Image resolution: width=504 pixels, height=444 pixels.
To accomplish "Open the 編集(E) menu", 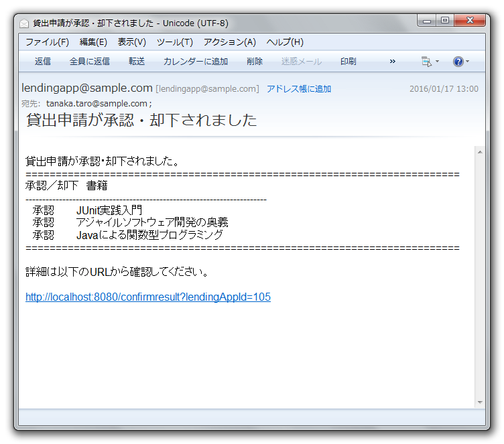I will coord(93,42).
